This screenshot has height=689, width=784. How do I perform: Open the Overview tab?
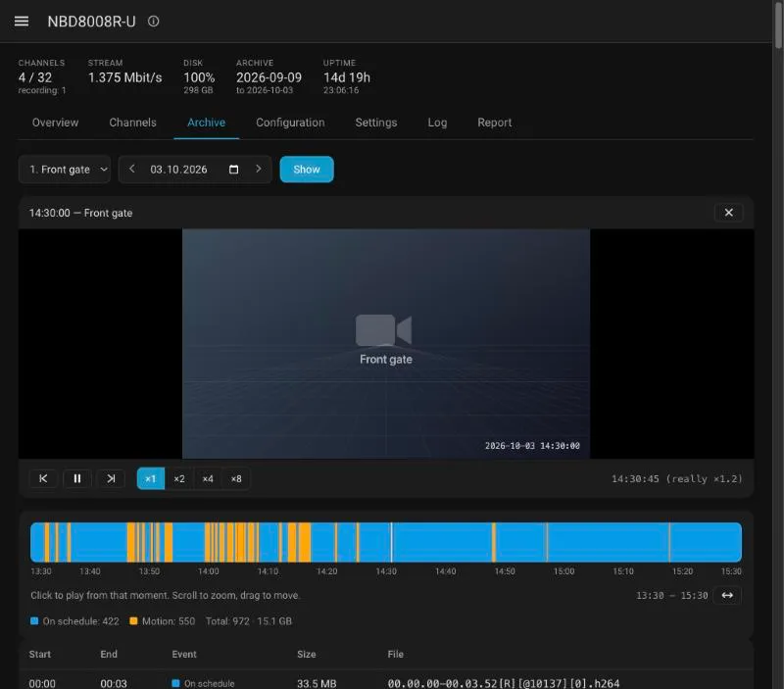pos(55,123)
